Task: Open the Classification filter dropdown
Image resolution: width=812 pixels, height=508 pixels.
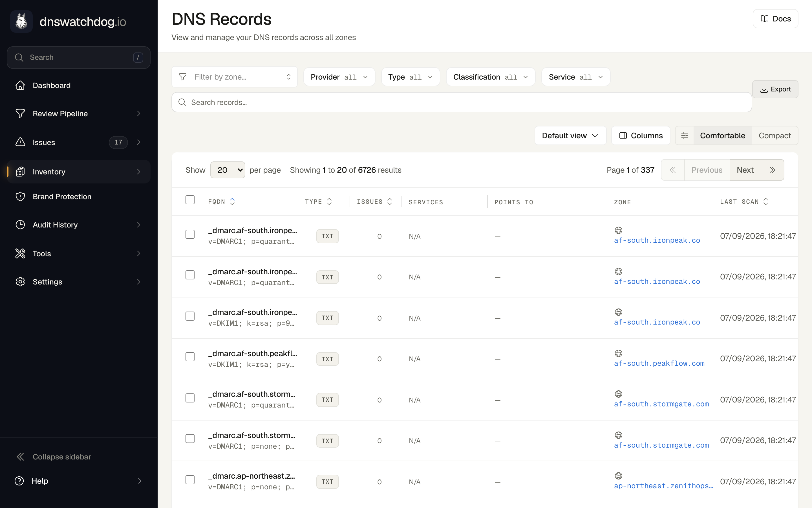Action: (x=491, y=77)
